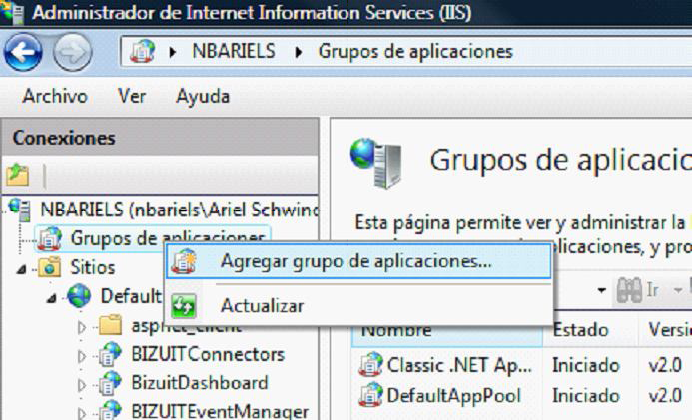Click the DefaultAppPool row icon

pos(370,394)
